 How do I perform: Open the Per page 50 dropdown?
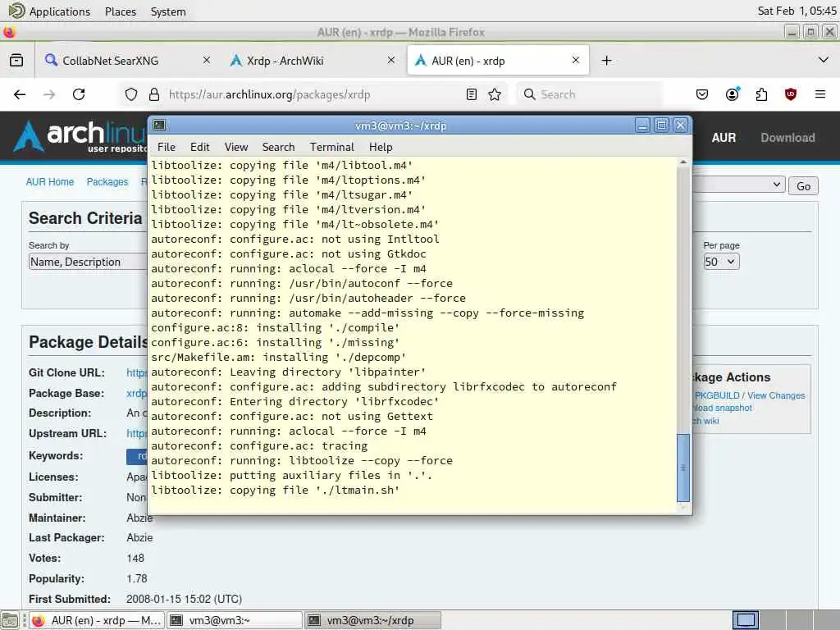(x=721, y=262)
